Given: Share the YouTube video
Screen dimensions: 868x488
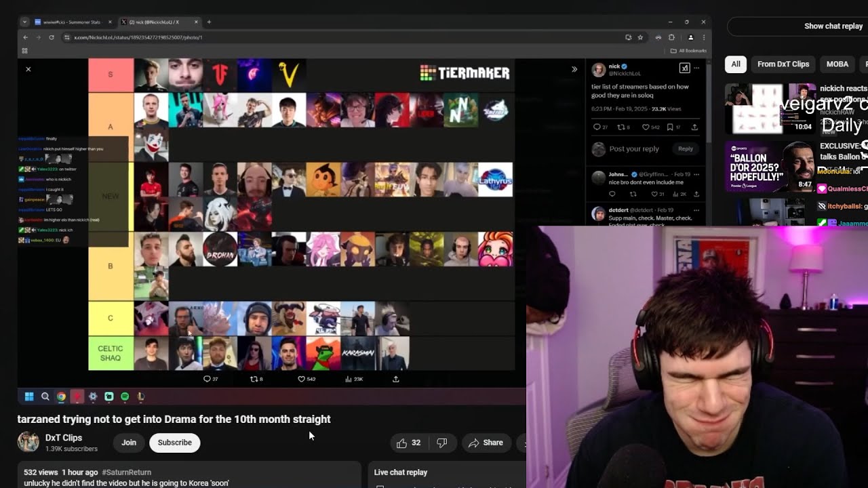Looking at the screenshot, I should [486, 443].
